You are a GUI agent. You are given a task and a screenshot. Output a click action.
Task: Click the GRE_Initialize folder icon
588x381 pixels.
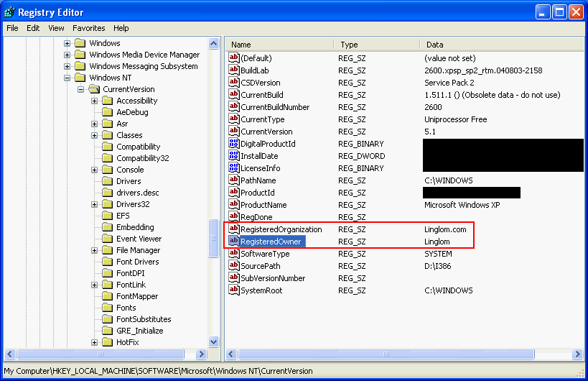click(x=108, y=331)
